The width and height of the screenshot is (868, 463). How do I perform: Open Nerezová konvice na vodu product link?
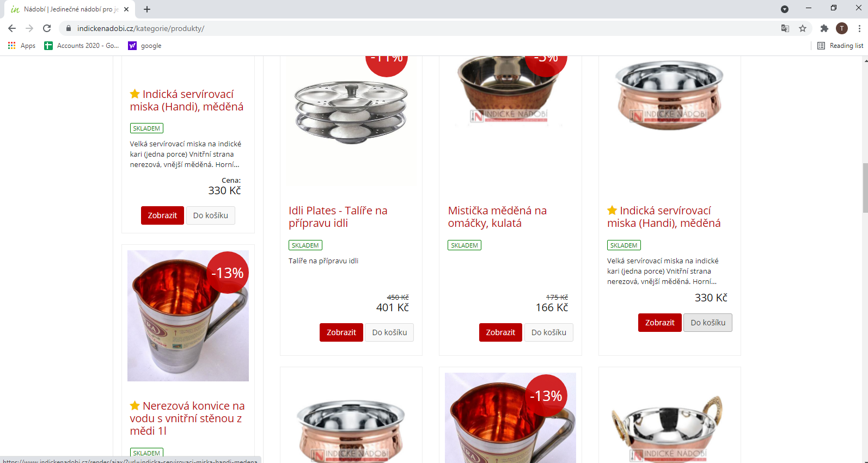click(187, 418)
